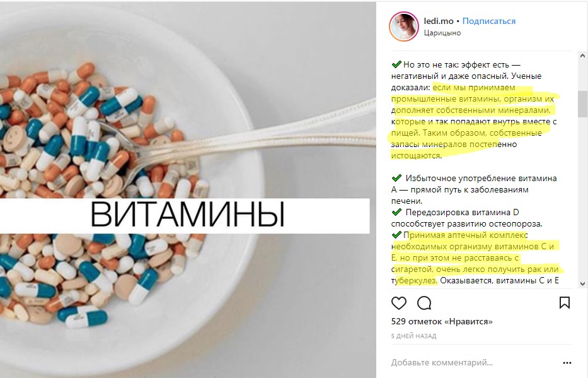Open the ledi.mo profile avatar
Screen dimensions: 588x378
(x=404, y=27)
